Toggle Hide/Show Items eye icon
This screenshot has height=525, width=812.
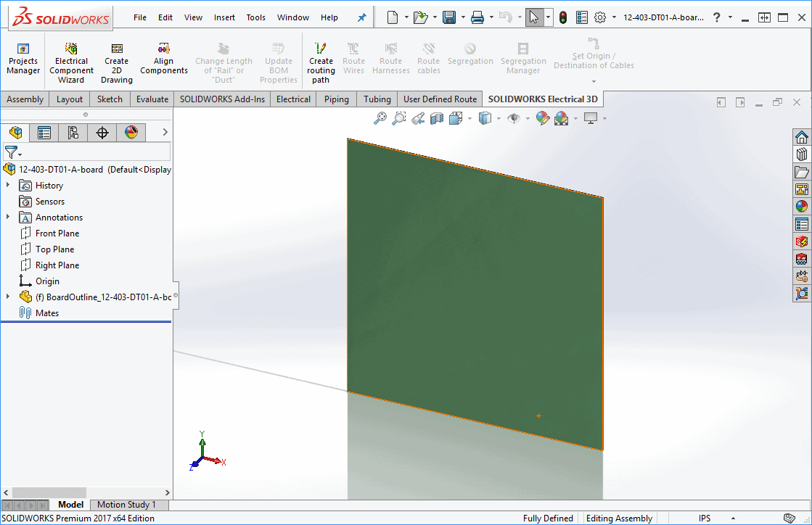[514, 118]
